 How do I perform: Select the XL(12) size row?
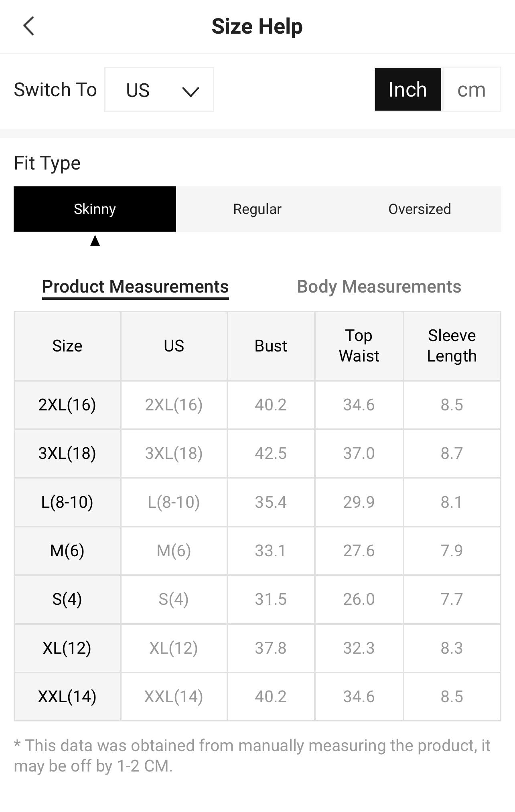[67, 648]
